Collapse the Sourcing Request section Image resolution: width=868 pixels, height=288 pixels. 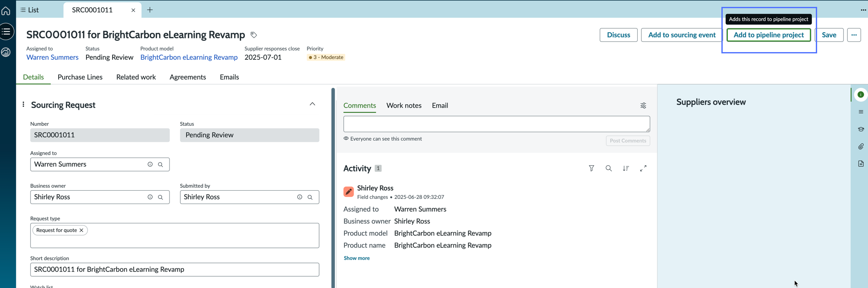click(x=313, y=104)
